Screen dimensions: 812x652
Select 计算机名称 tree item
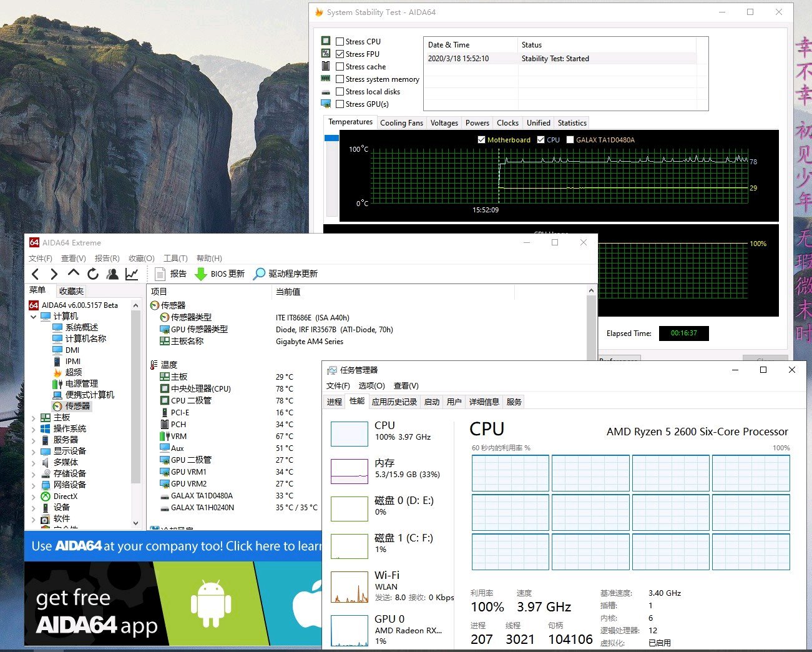coord(86,338)
